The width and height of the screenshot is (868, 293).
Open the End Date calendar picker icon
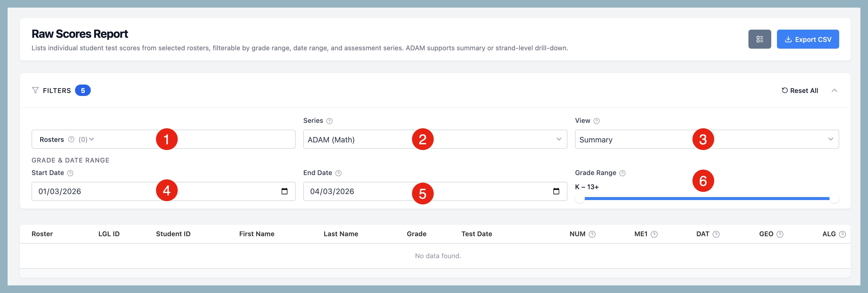pos(556,191)
